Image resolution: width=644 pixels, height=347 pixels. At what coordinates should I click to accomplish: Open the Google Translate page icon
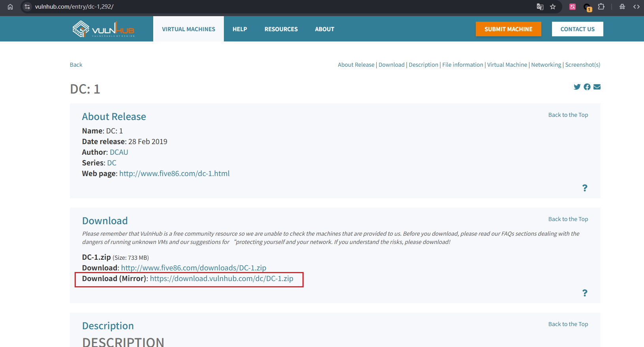(x=540, y=7)
